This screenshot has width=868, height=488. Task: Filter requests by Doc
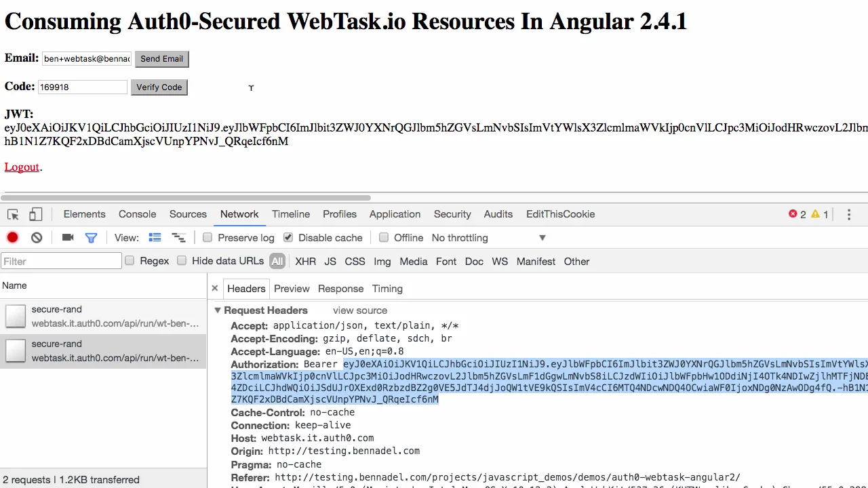474,261
